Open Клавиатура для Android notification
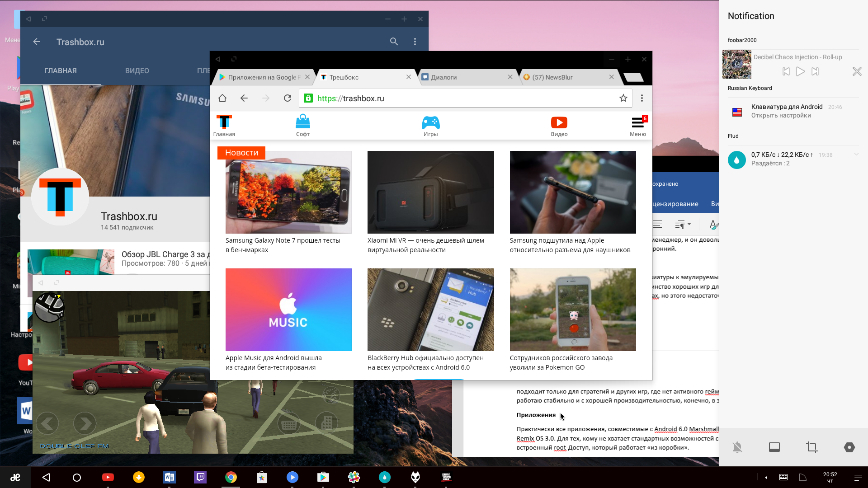The image size is (868, 488). [x=793, y=111]
